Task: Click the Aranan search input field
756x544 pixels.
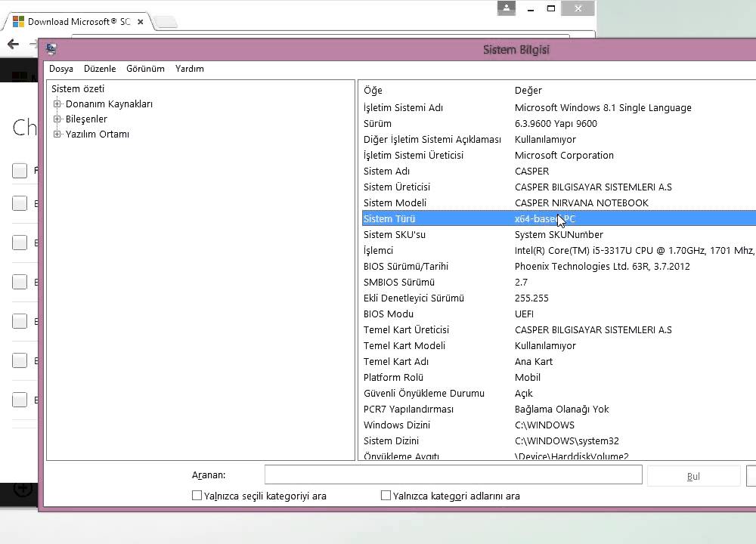Action: (x=453, y=474)
